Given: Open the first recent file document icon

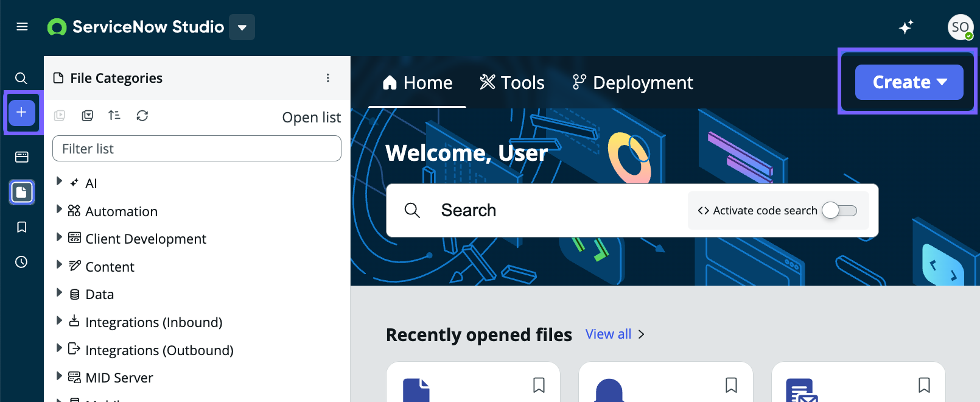Looking at the screenshot, I should coord(416,390).
